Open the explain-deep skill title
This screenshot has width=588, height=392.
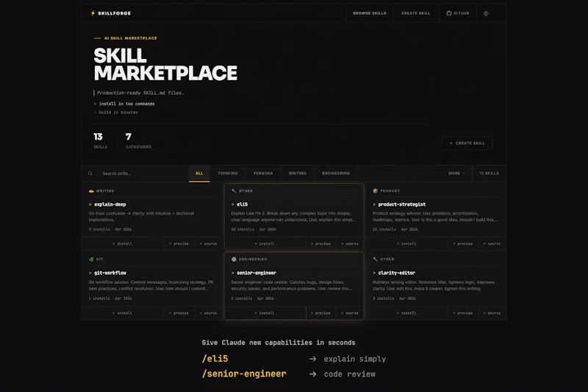pos(110,204)
